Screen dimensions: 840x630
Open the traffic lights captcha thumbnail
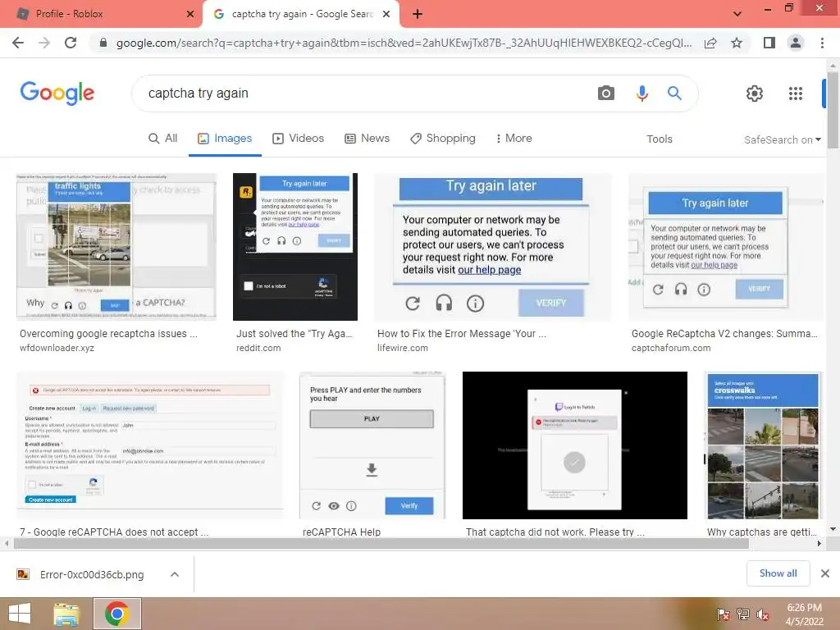pyautogui.click(x=116, y=246)
